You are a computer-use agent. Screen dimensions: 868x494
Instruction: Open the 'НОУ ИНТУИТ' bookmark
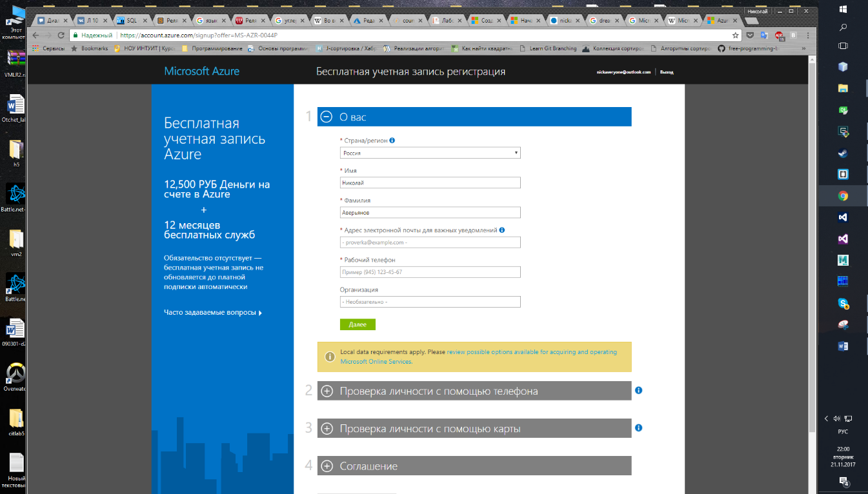[x=144, y=48]
